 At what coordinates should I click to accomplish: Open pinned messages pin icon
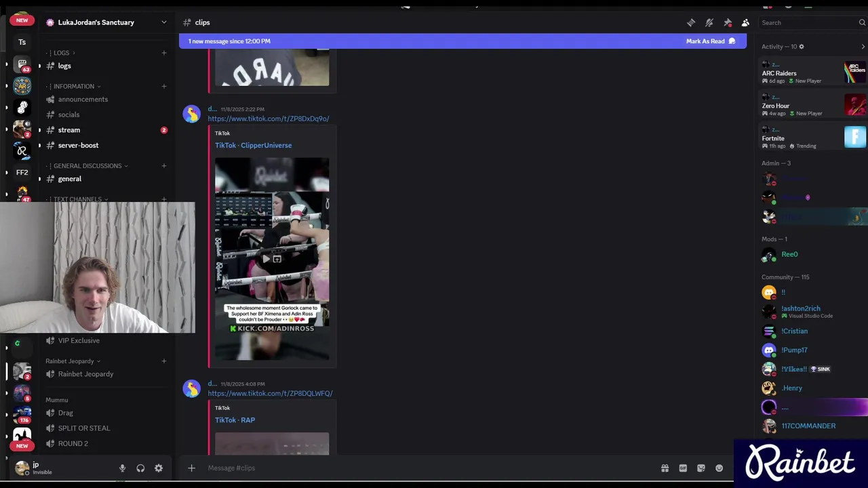point(728,22)
